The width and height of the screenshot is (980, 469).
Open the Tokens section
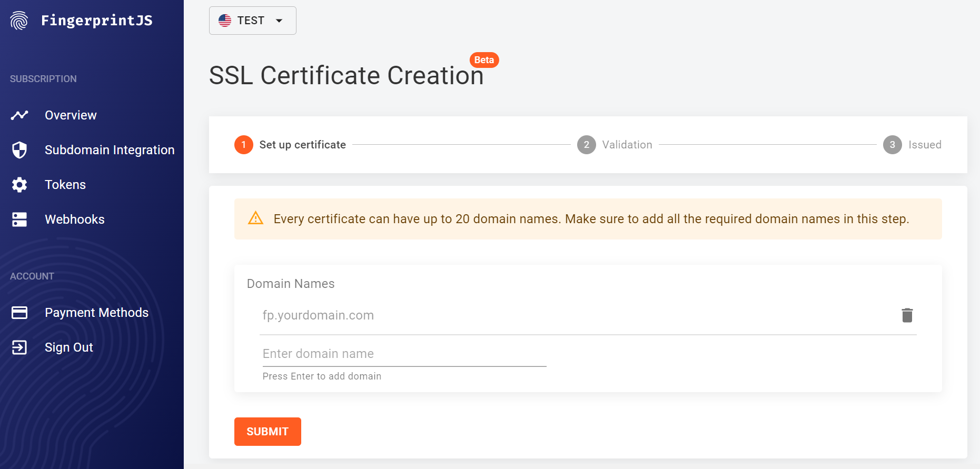(65, 185)
